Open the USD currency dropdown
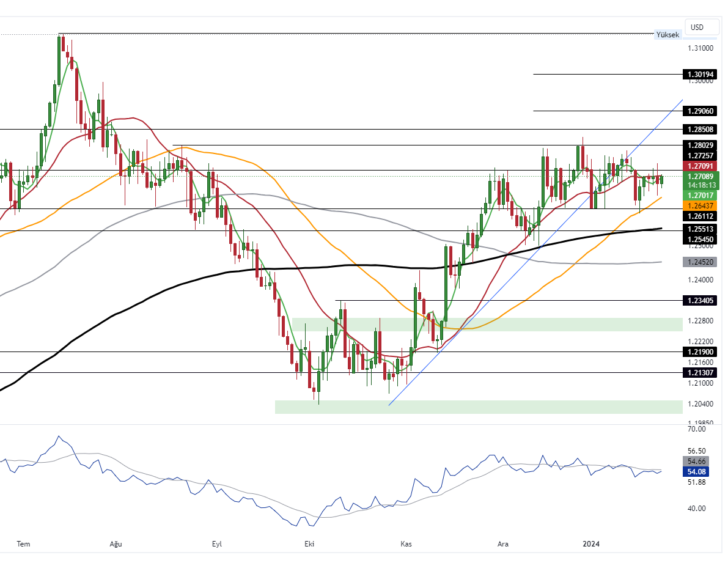 click(x=702, y=27)
